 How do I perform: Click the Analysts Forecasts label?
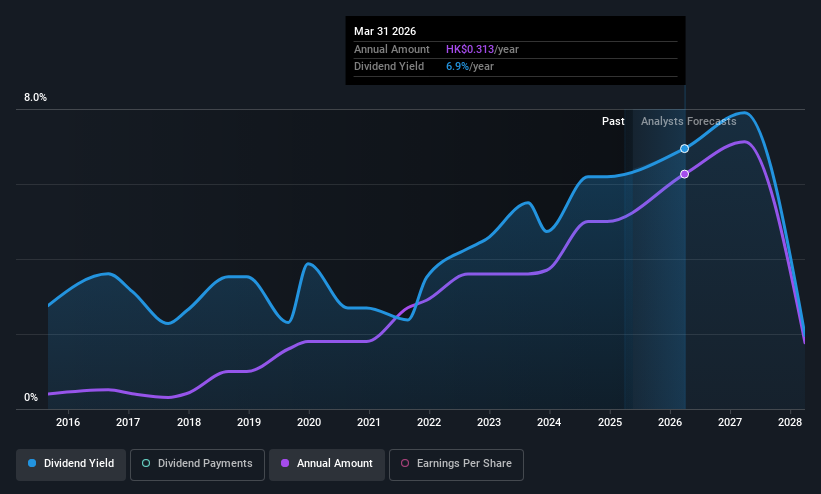coord(689,122)
